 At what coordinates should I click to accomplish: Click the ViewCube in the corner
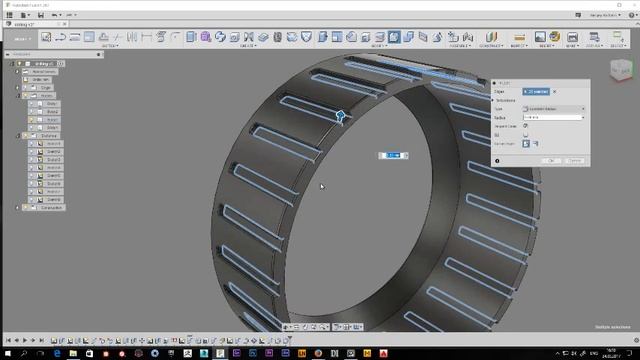click(x=621, y=69)
